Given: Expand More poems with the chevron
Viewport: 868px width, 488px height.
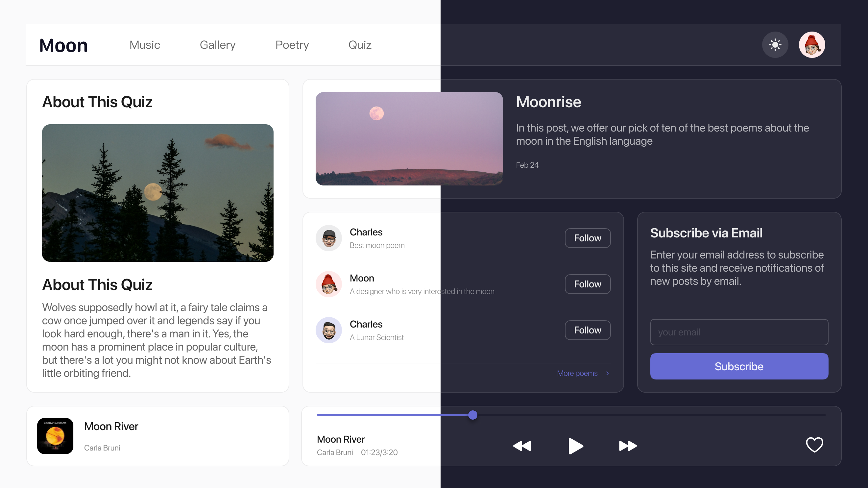Looking at the screenshot, I should 608,373.
